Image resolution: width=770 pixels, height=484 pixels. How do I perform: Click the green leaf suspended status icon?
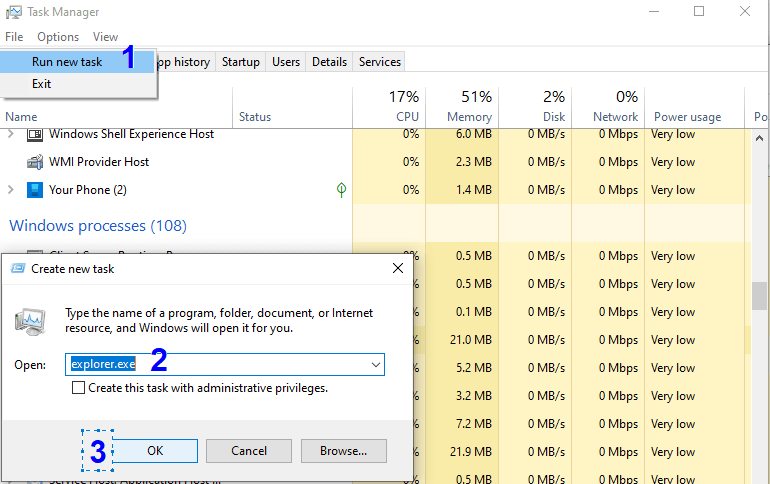(x=341, y=189)
